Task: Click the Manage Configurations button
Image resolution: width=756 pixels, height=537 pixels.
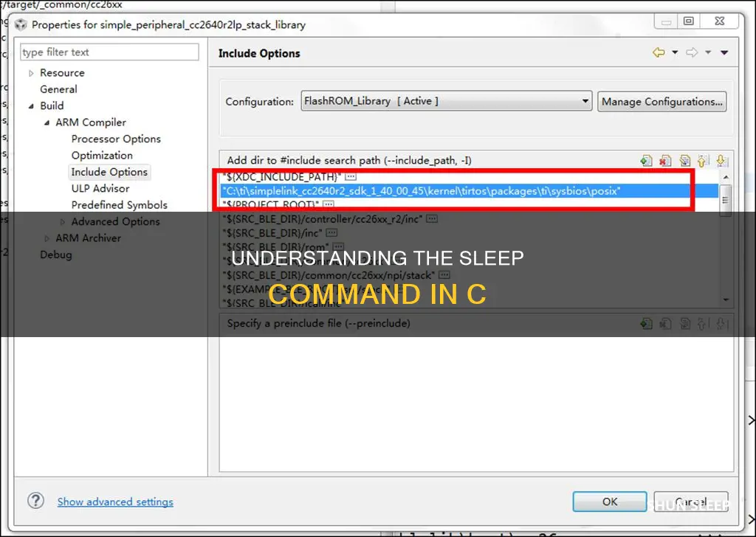Action: pyautogui.click(x=662, y=102)
